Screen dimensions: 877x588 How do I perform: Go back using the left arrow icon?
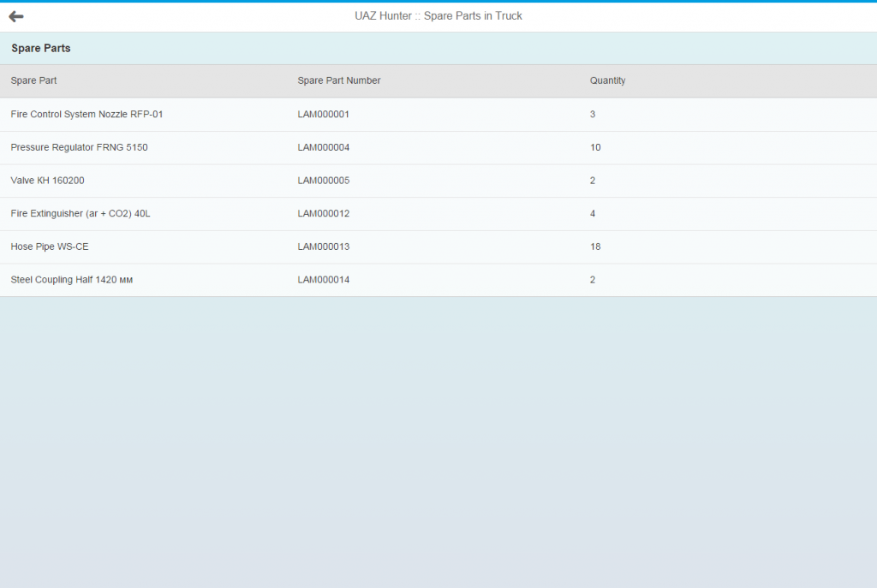click(16, 16)
